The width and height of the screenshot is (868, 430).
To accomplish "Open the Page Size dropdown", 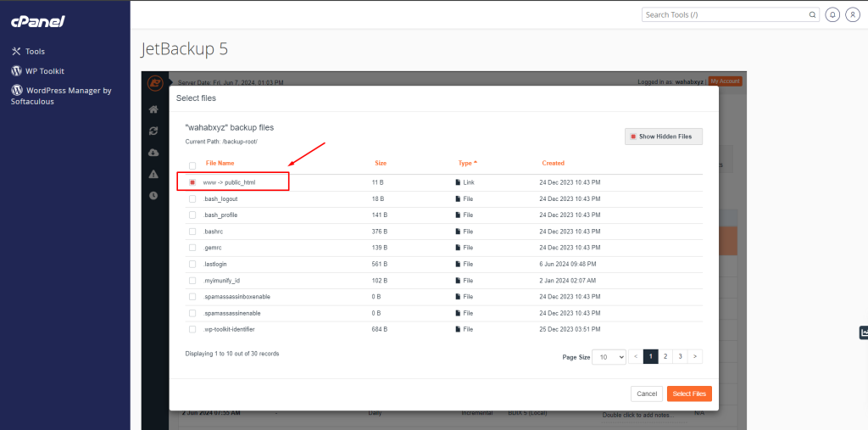I will point(609,357).
